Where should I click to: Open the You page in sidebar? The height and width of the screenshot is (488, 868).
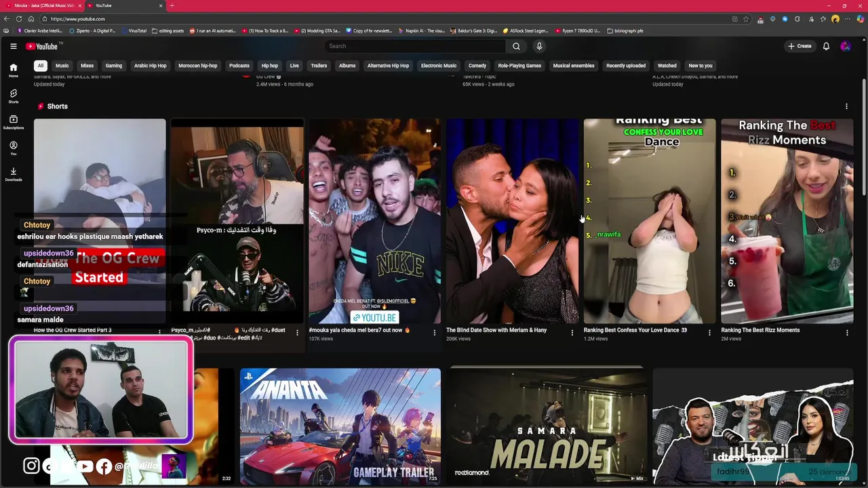(13, 148)
